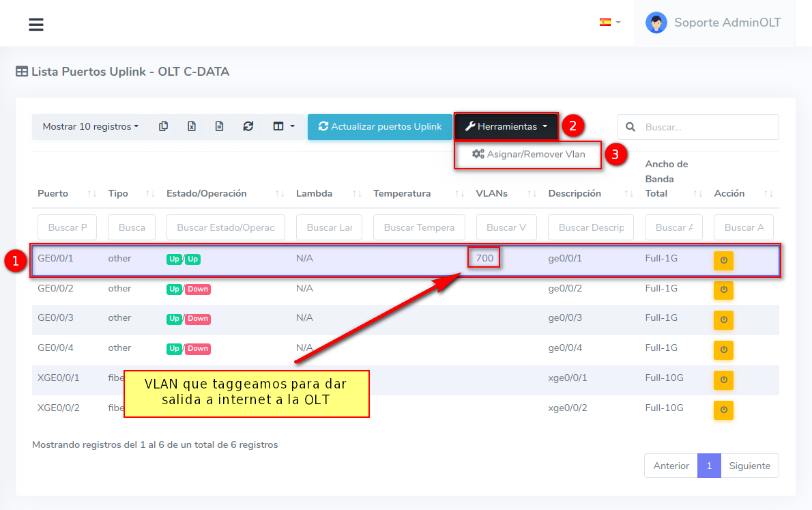Click the power button for XGE0/0/1
Screen dimensions: 812x510
click(723, 380)
